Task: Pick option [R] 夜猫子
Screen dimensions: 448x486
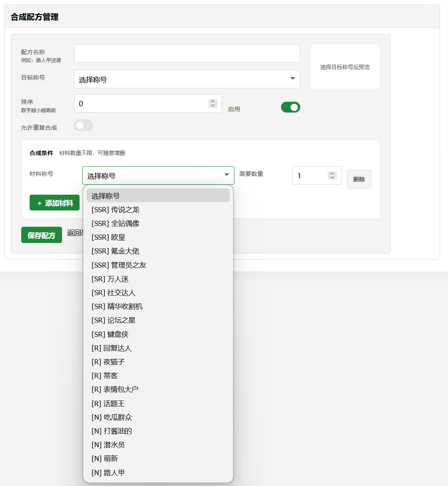Action: pos(158,362)
